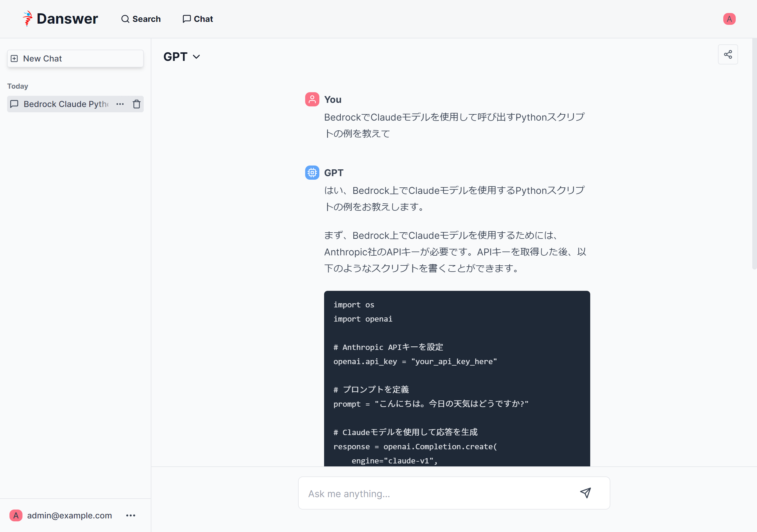Viewport: 757px width, 532px height.
Task: Open admin@example.com user menu dots
Action: tap(131, 515)
